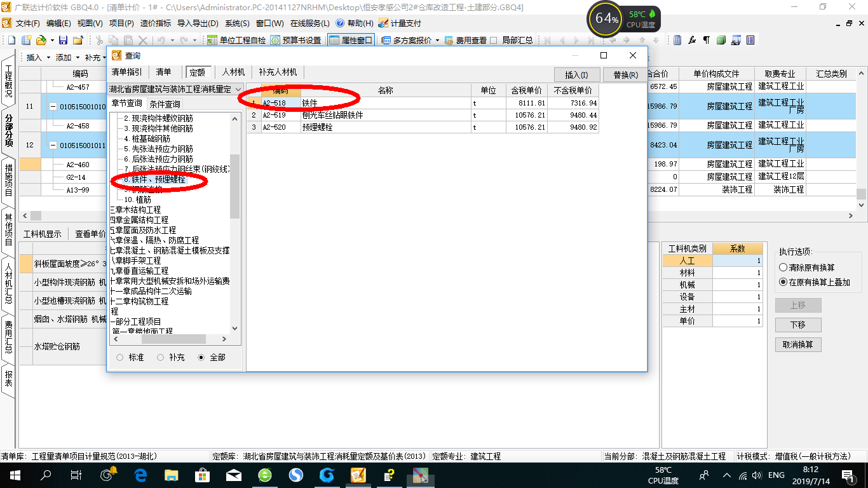868x488 pixels.
Task: Click the new-from-template toolbar icon
Action: 26,40
